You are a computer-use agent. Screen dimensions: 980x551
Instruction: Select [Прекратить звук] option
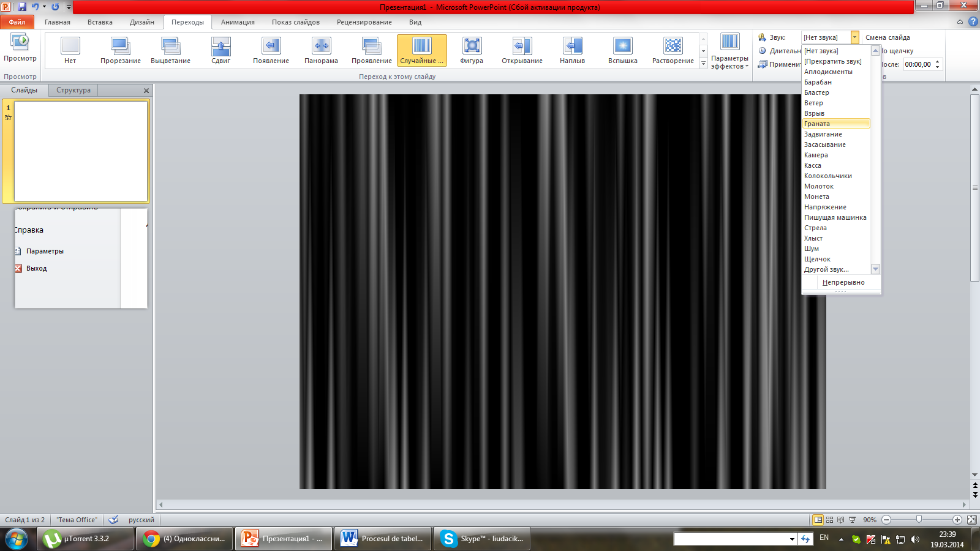pos(836,61)
